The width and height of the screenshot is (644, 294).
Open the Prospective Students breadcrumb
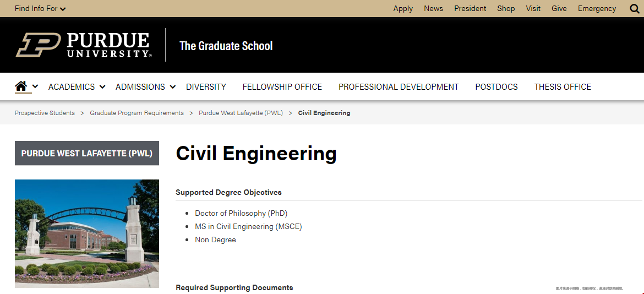tap(45, 112)
